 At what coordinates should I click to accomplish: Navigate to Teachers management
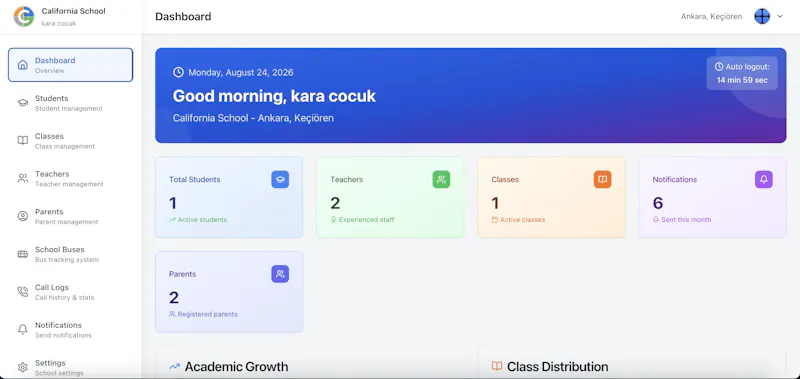pos(70,178)
